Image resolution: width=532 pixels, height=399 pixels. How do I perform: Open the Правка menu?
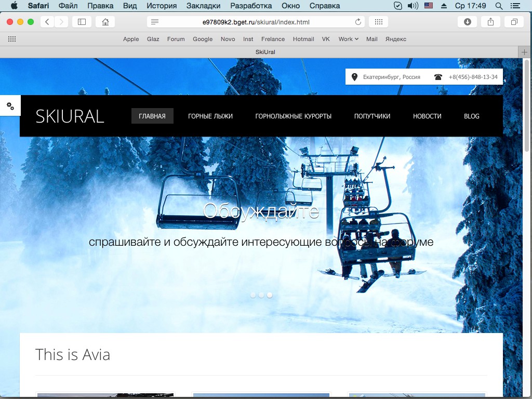click(x=100, y=6)
